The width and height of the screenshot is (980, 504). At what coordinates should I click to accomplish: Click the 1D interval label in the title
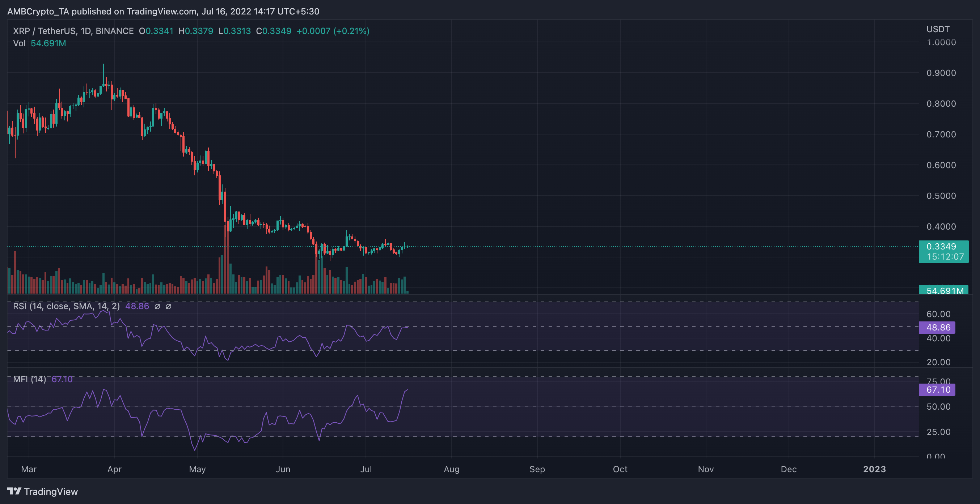pos(86,31)
